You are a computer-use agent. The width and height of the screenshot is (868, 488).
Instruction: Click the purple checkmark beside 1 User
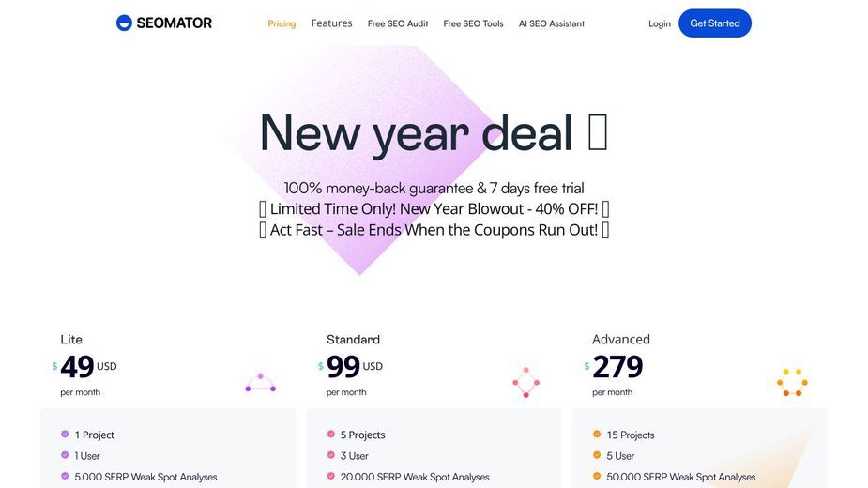point(65,455)
